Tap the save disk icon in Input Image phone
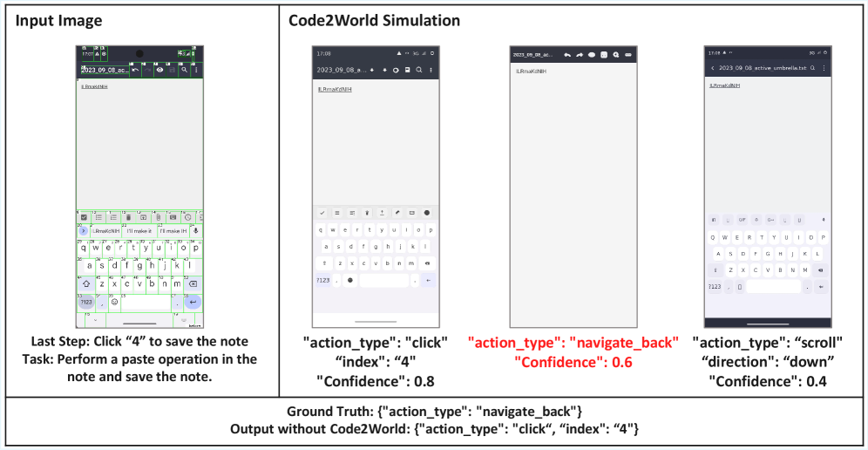Screen dimensions: 868x450 tap(173, 71)
